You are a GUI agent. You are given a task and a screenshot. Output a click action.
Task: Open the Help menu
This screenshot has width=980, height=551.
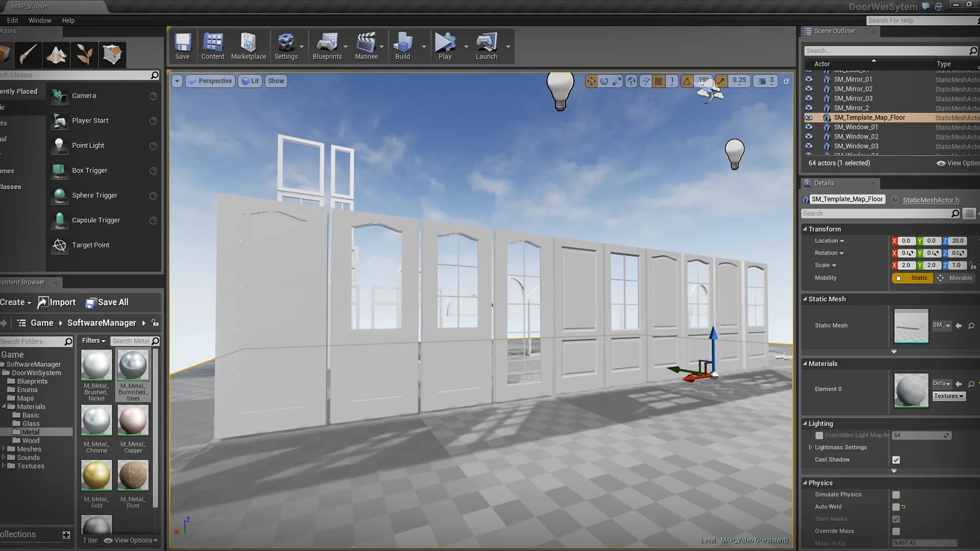point(68,20)
